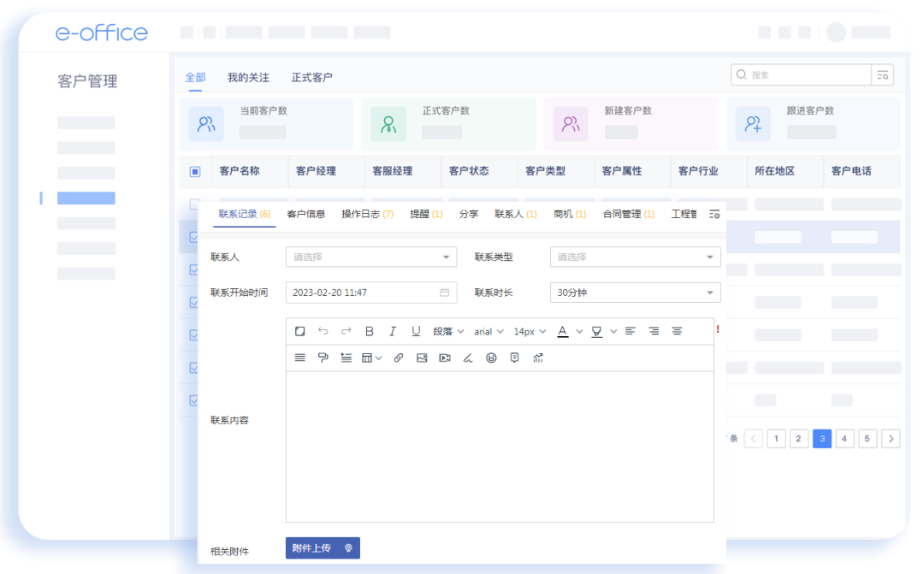924x574 pixels.
Task: Open the search box magnifier icon
Action: click(x=741, y=74)
